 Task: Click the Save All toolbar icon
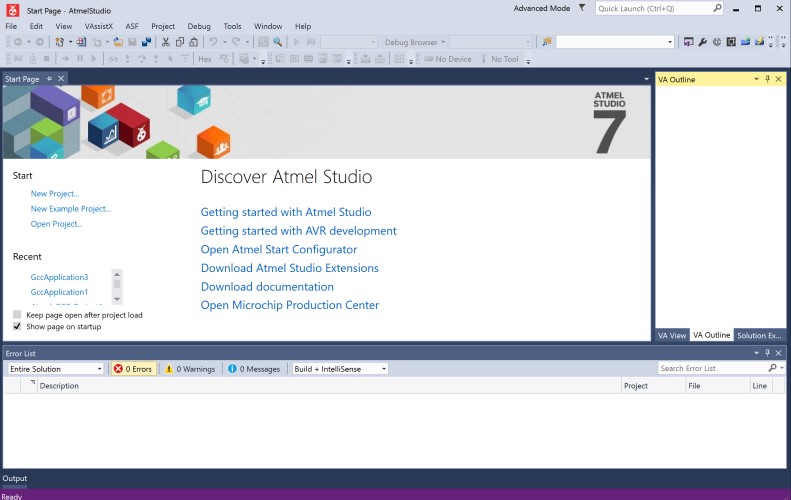(x=146, y=42)
